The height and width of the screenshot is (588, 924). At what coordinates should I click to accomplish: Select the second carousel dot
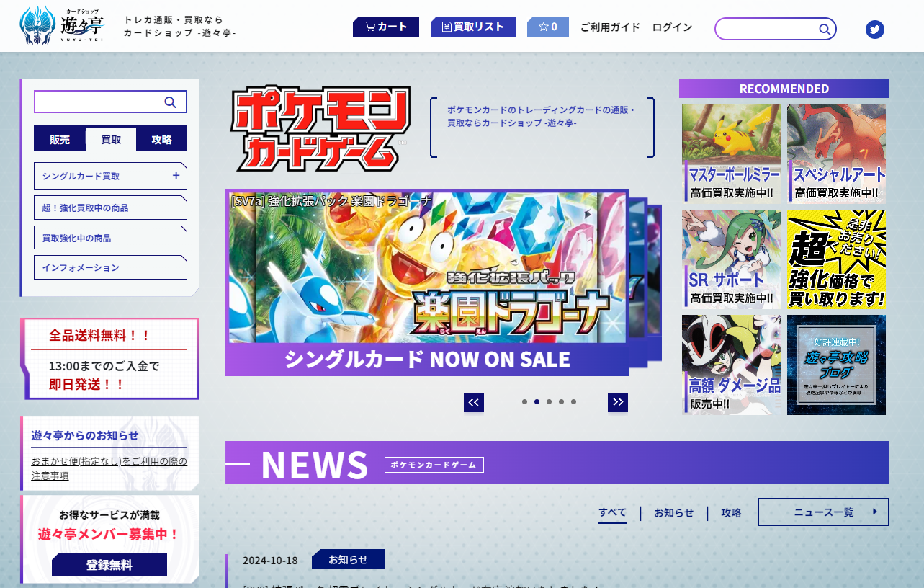pyautogui.click(x=536, y=401)
